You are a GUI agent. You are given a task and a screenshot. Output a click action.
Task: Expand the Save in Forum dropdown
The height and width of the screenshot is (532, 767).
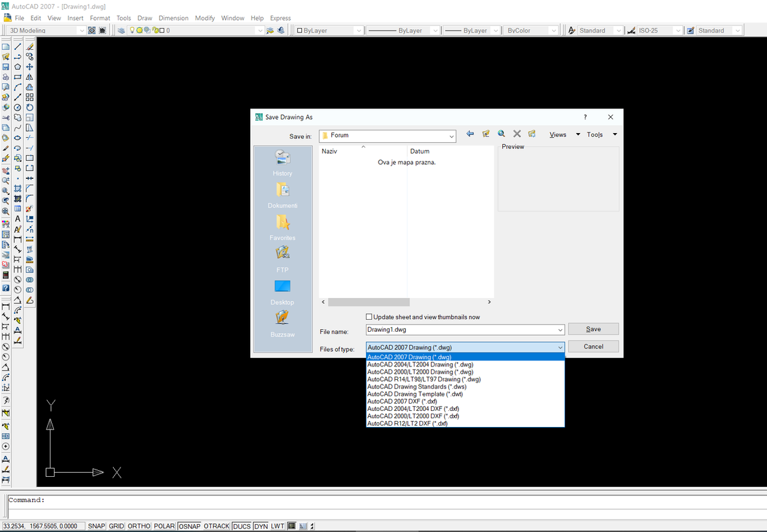tap(451, 136)
